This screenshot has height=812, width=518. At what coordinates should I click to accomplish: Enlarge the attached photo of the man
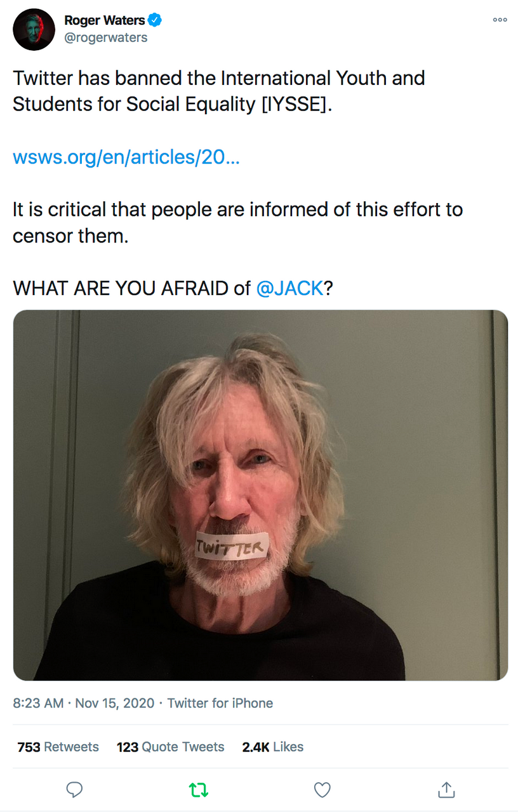[x=260, y=495]
